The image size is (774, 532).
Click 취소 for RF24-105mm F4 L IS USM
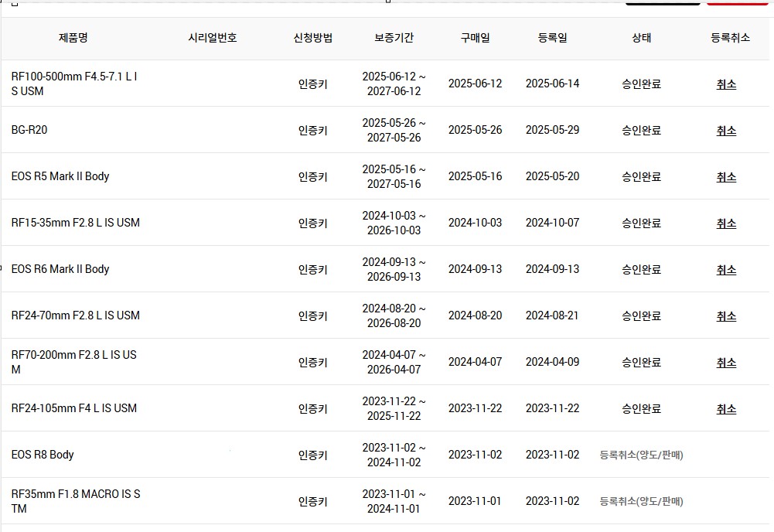click(725, 408)
